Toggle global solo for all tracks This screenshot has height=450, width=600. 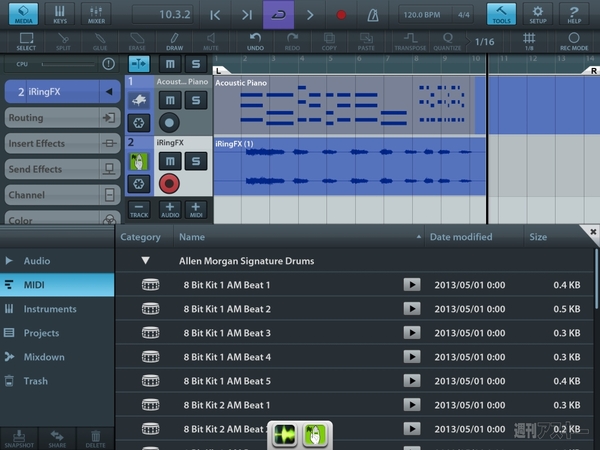pyautogui.click(x=196, y=64)
